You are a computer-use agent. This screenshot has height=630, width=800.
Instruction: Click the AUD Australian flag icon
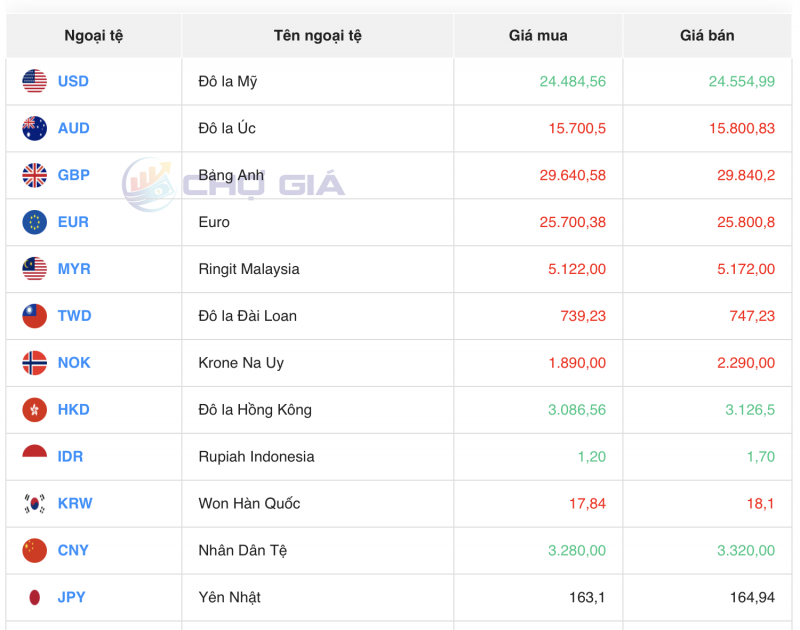[x=36, y=128]
